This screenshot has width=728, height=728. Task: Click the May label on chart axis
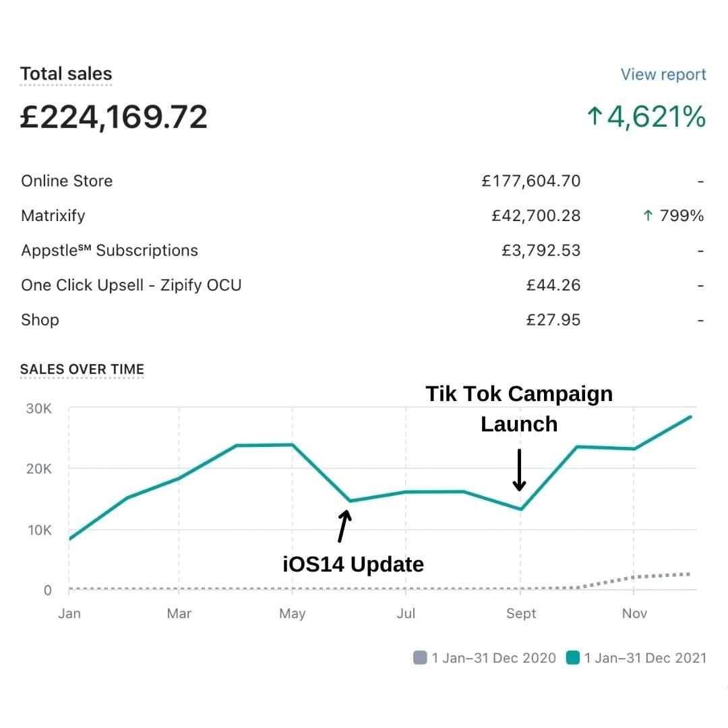click(292, 613)
